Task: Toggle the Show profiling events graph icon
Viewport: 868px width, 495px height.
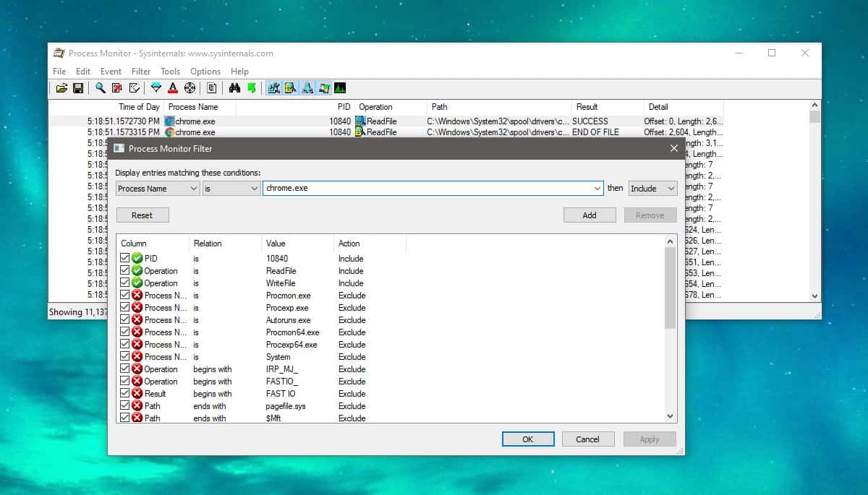Action: coord(340,88)
